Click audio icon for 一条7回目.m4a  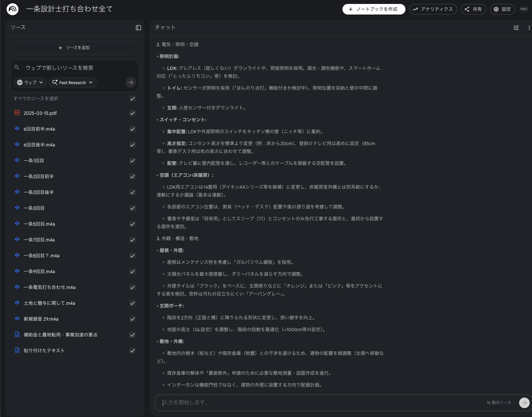click(17, 240)
